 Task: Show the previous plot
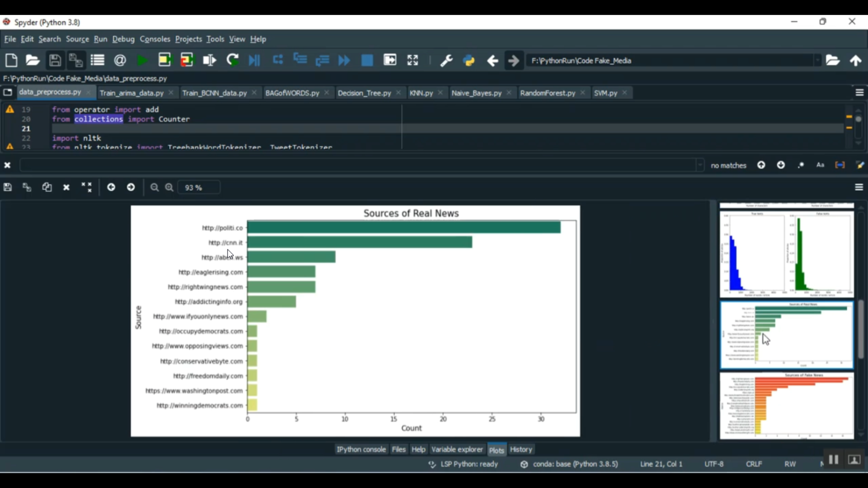(111, 187)
